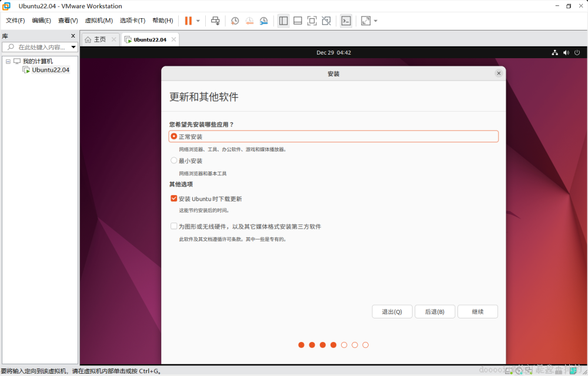
Task: Enter Unity mode for the VM
Action: tap(326, 21)
